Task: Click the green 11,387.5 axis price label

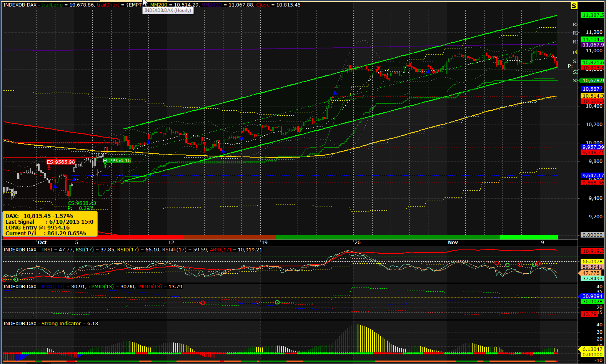Action: click(x=592, y=15)
